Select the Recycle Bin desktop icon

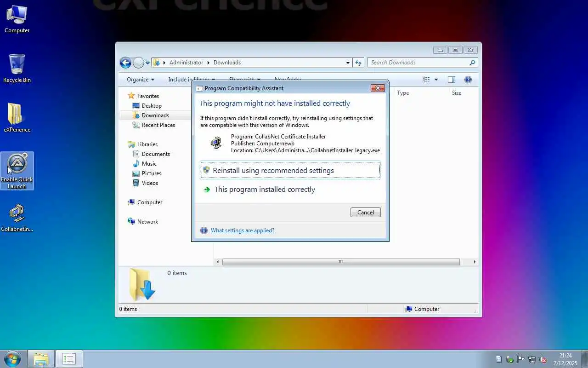[17, 68]
